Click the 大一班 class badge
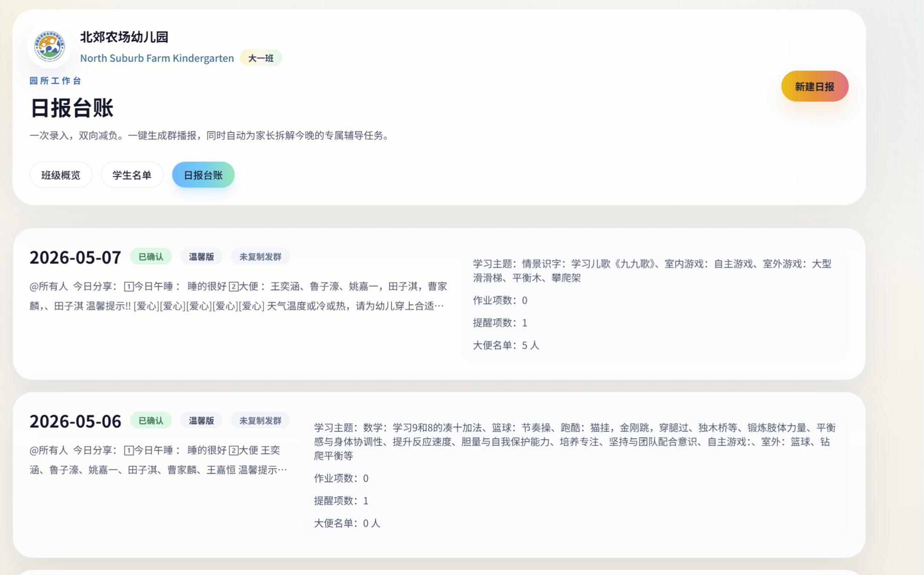The width and height of the screenshot is (924, 575). (x=261, y=58)
